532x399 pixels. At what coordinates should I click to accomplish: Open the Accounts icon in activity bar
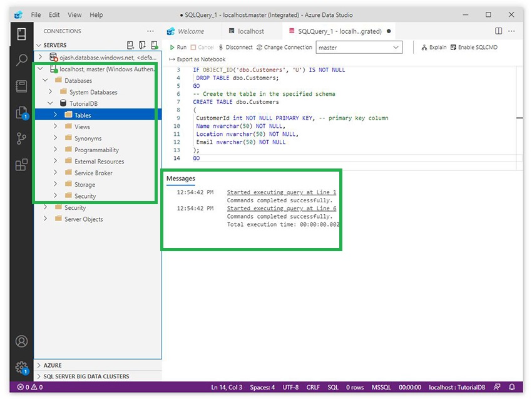tap(22, 341)
